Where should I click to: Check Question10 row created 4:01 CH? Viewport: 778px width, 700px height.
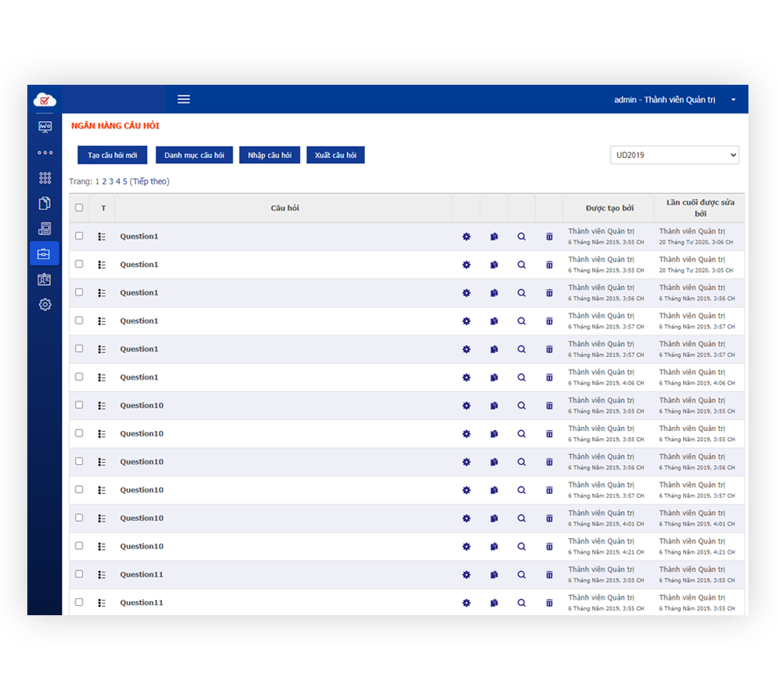coord(79,517)
